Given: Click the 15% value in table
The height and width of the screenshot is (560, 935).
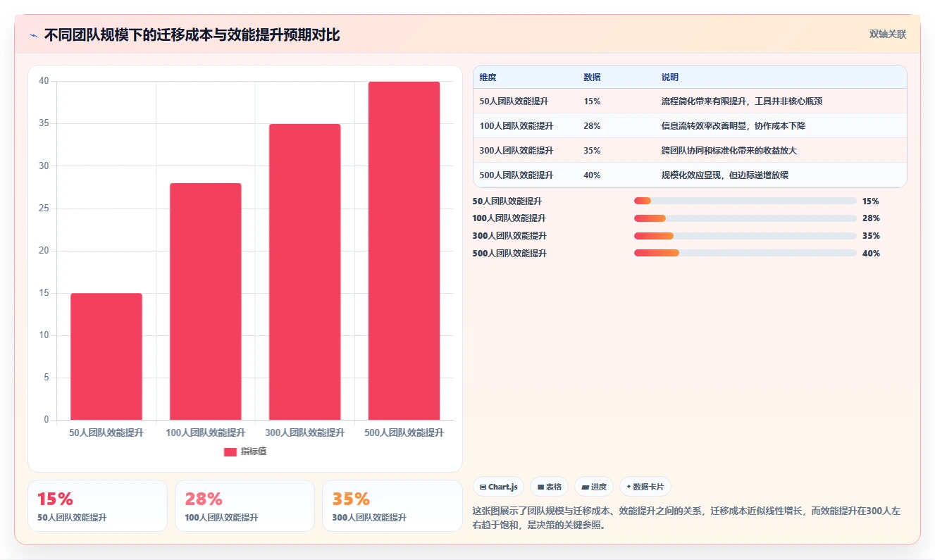Looking at the screenshot, I should click(x=592, y=101).
